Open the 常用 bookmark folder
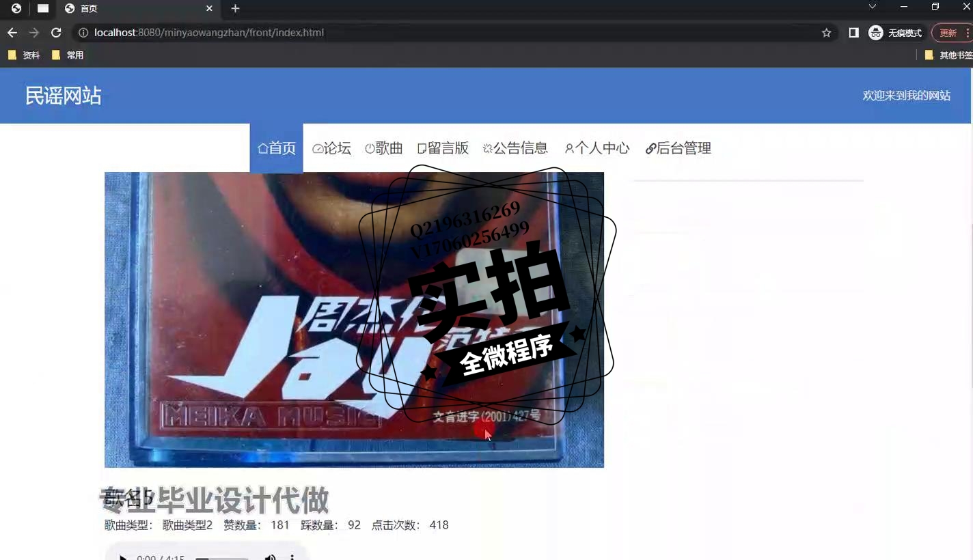The width and height of the screenshot is (973, 560). 68,55
